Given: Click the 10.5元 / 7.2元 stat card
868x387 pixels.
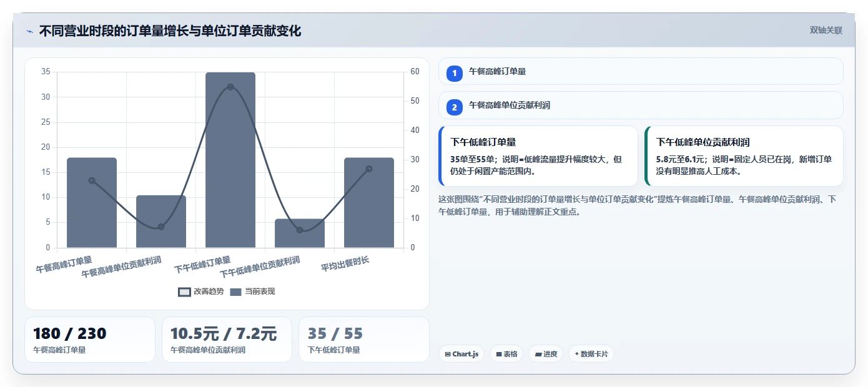Looking at the screenshot, I should click(x=227, y=340).
